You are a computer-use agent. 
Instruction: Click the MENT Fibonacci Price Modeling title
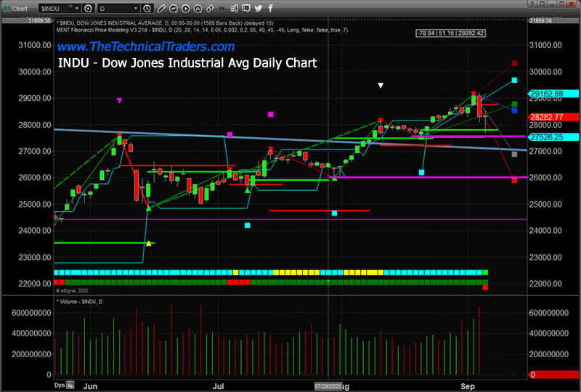[x=202, y=30]
